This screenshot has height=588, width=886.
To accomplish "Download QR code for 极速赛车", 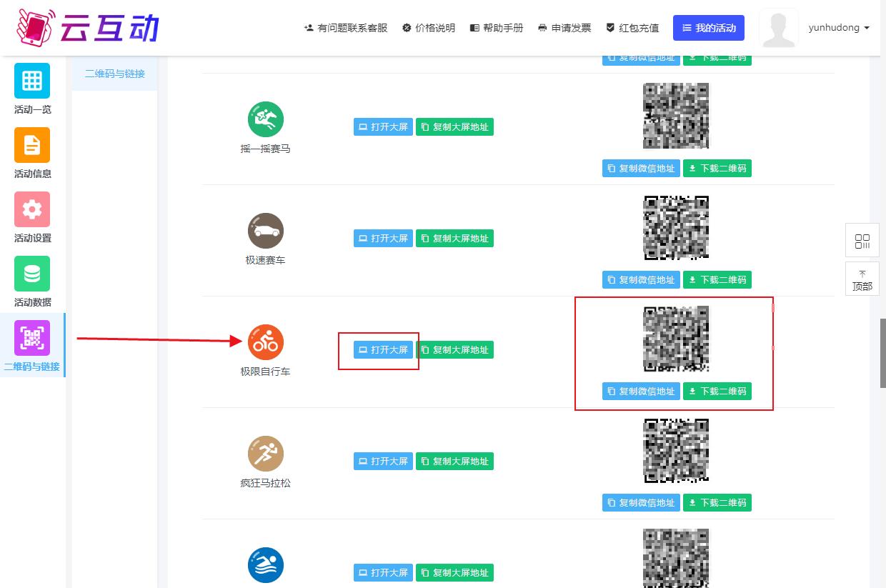I will pos(717,280).
